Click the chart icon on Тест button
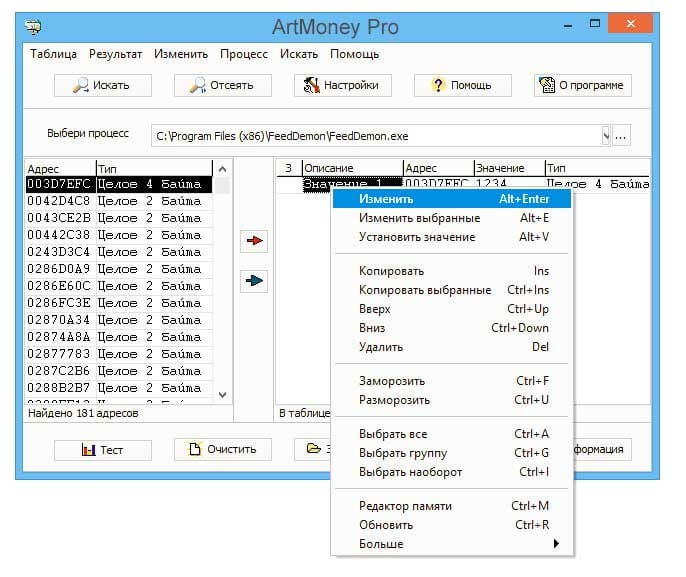Image resolution: width=686 pixels, height=577 pixels. 88,450
